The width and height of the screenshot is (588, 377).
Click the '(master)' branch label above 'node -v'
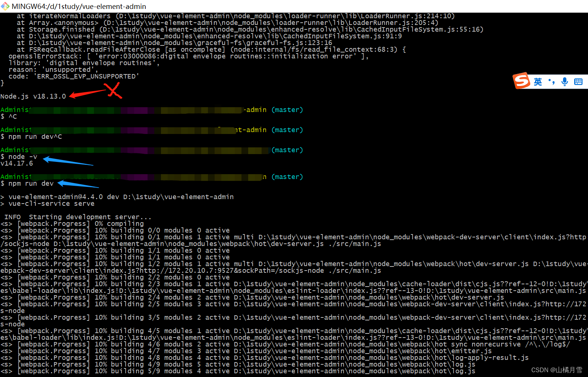(287, 150)
